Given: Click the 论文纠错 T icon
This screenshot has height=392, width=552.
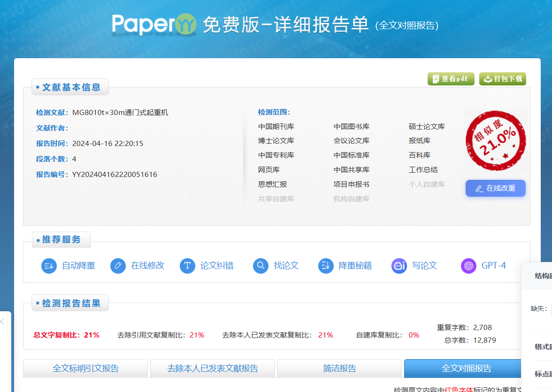Looking at the screenshot, I should coord(187,266).
